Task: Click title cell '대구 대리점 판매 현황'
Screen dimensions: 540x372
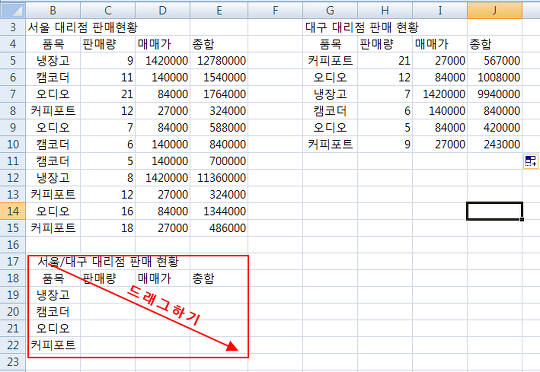Action: point(362,27)
